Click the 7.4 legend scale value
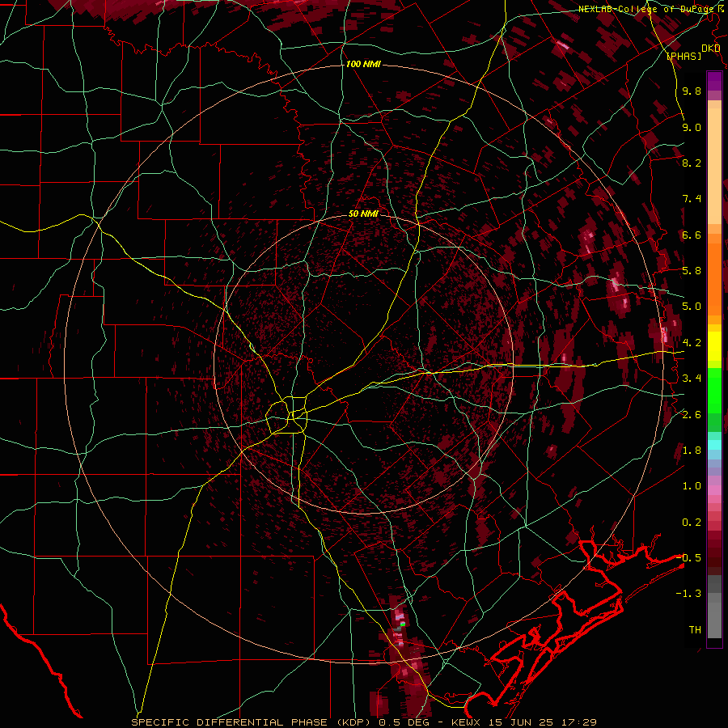 click(x=692, y=199)
